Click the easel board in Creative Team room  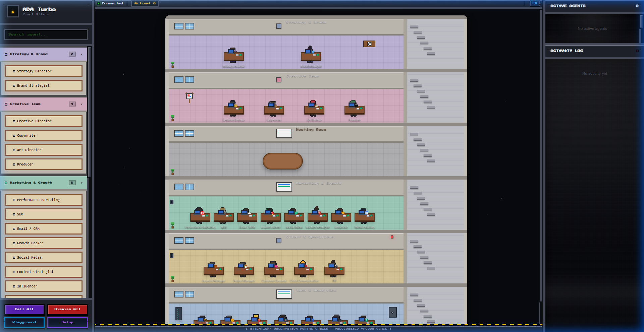pyautogui.click(x=190, y=97)
